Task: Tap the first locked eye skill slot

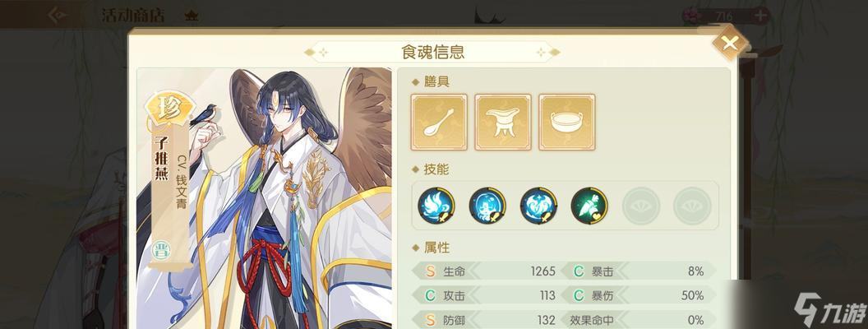Action: [x=641, y=206]
